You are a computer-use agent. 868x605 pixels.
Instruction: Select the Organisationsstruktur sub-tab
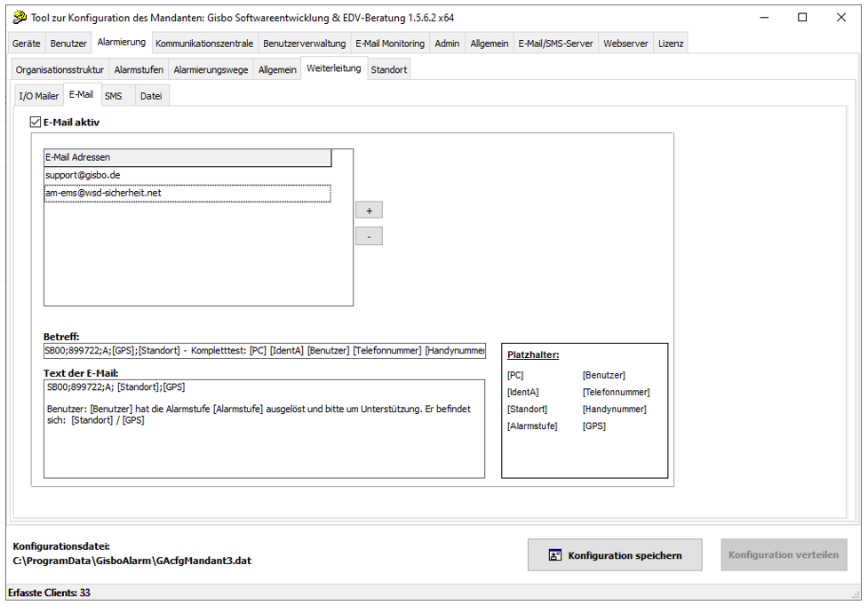[60, 70]
